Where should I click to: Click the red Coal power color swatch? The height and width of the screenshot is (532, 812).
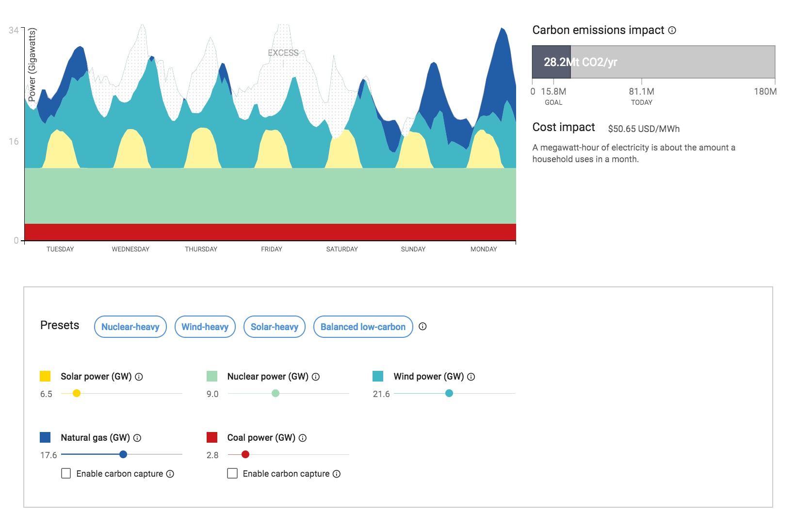pos(212,437)
